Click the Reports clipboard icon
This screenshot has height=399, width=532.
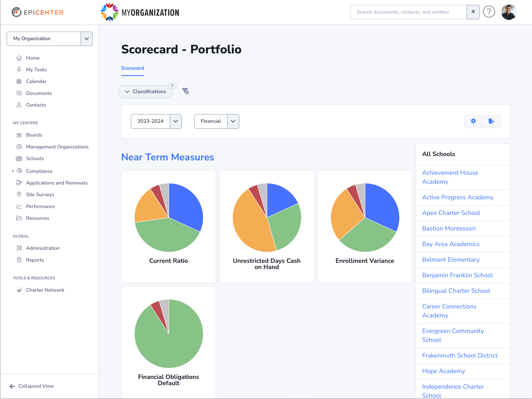click(19, 260)
